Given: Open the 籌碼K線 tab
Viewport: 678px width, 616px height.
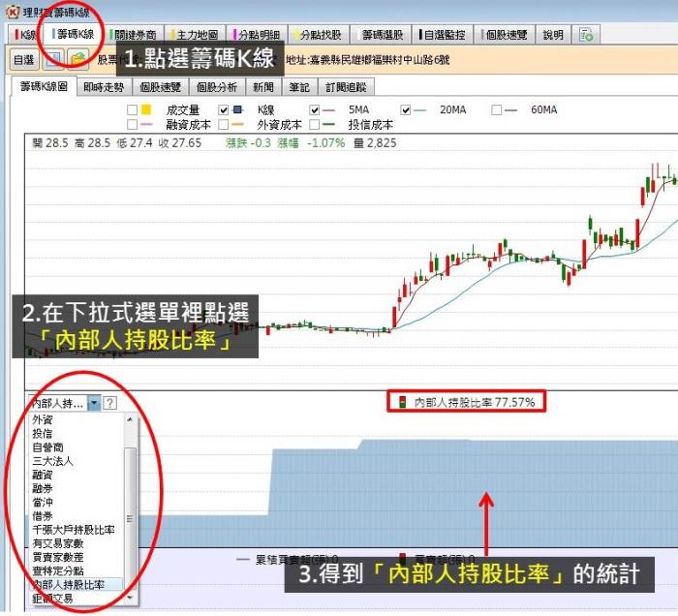Looking at the screenshot, I should tap(73, 34).
